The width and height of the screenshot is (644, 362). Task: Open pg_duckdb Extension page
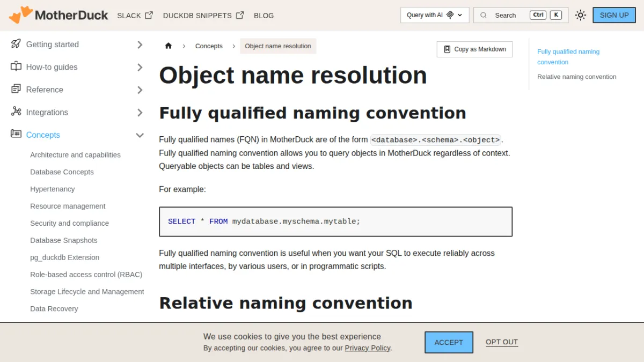point(64,258)
